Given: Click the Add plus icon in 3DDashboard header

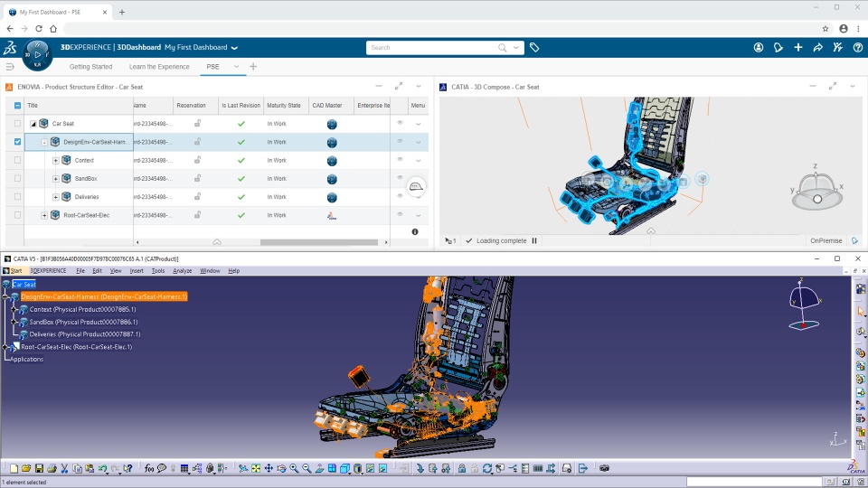Looking at the screenshot, I should [798, 48].
